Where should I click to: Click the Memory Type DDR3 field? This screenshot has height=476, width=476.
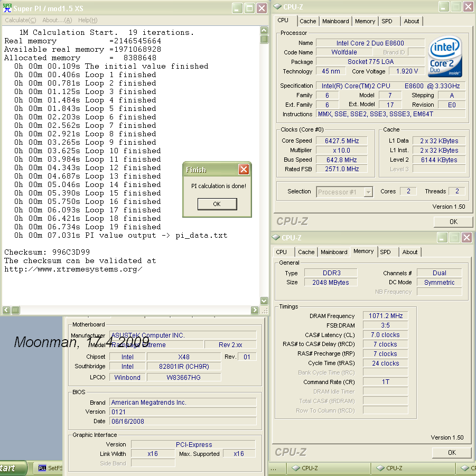[331, 273]
